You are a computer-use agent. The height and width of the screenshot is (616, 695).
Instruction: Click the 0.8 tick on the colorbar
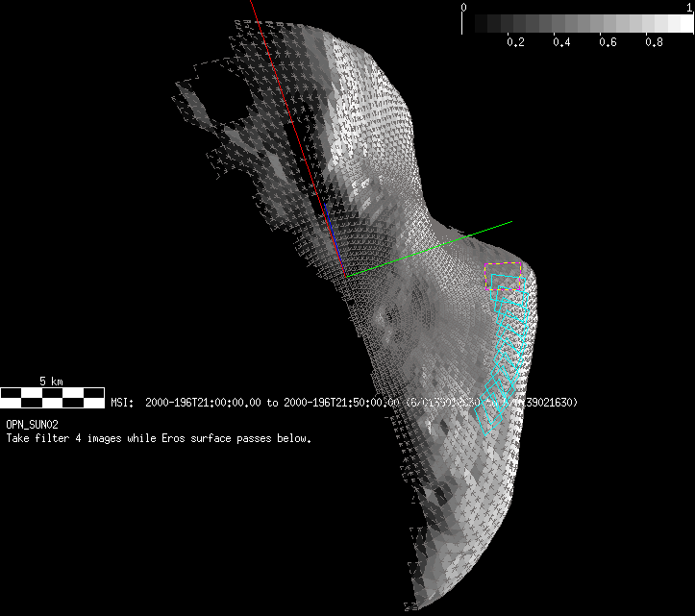coord(654,43)
